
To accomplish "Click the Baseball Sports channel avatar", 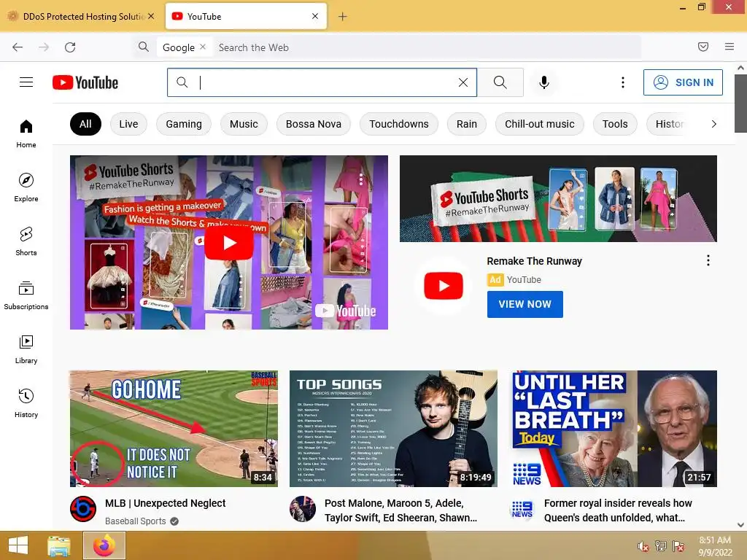I will (83, 509).
